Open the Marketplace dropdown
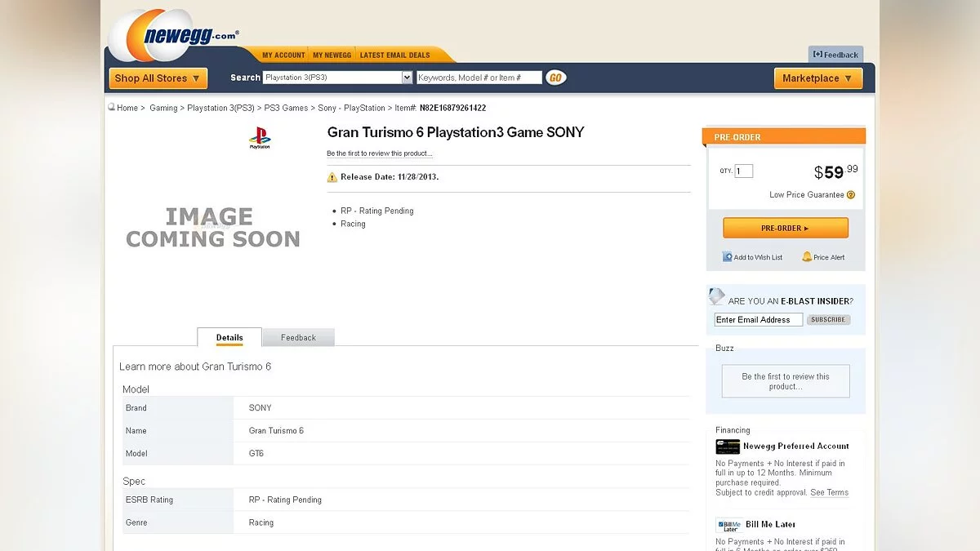 coord(818,78)
